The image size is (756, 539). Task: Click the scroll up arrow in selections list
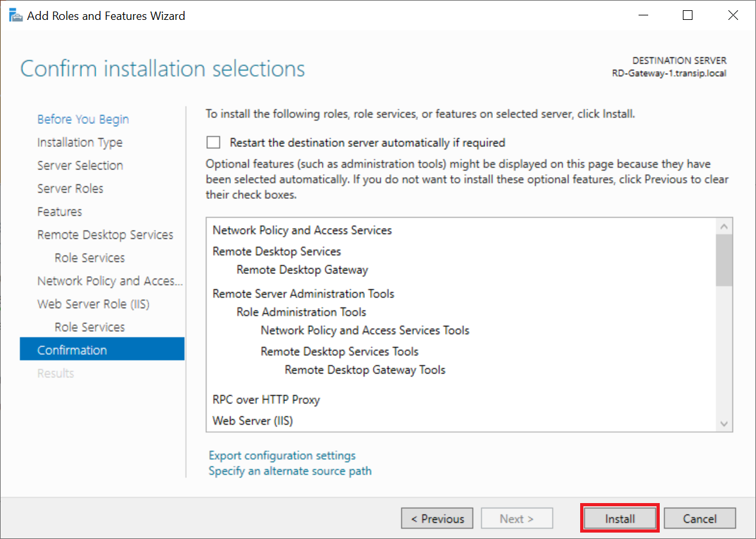(x=724, y=226)
